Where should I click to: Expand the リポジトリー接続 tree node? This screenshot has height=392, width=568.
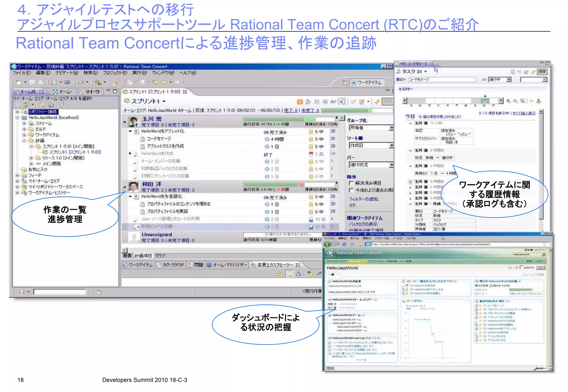coord(17,112)
